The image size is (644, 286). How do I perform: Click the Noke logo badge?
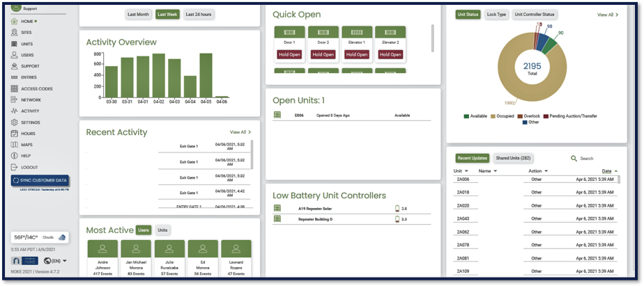tap(24, 260)
